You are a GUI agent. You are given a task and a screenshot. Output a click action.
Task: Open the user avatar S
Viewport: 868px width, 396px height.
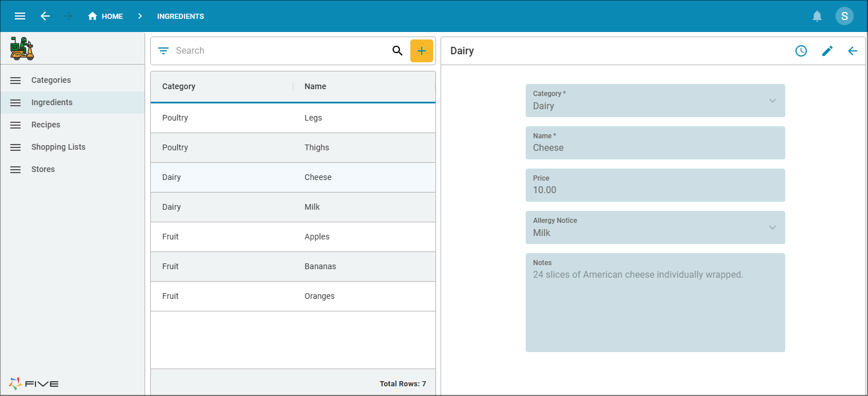coord(845,16)
